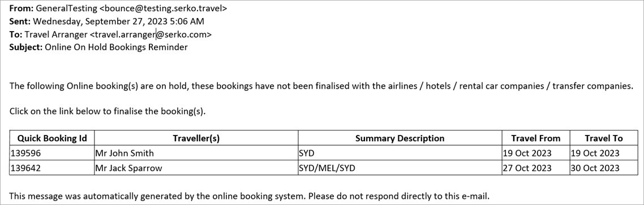Viewport: 644px width, 205px height.
Task: Click the Quick Booking Id column header
Action: [x=51, y=138]
